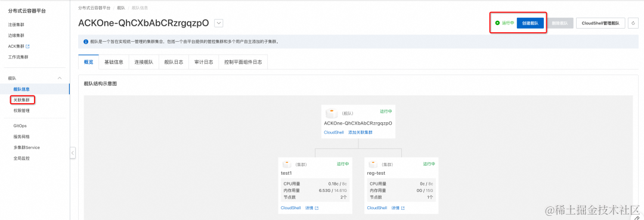Switch to the 概览 tab
The height and width of the screenshot is (220, 644).
point(88,63)
